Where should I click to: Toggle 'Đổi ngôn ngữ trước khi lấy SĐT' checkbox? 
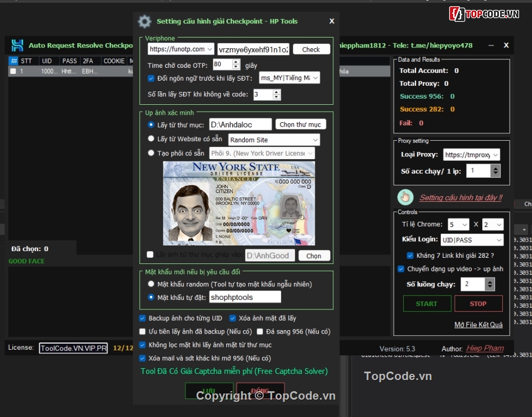point(151,78)
